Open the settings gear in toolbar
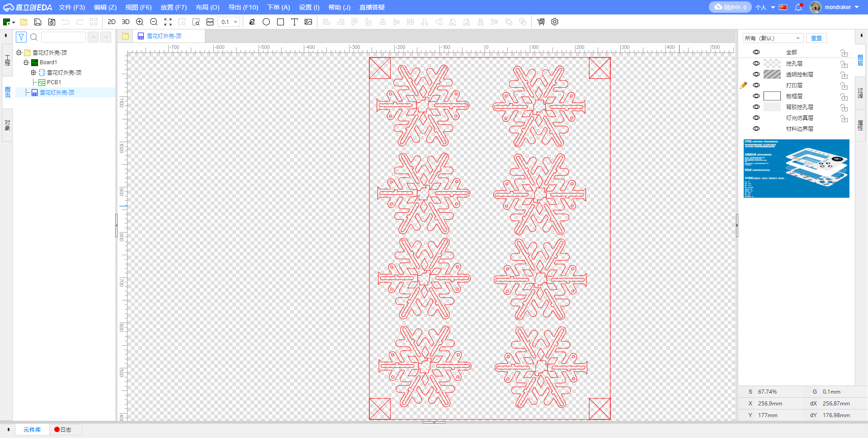This screenshot has height=438, width=868. coord(555,22)
